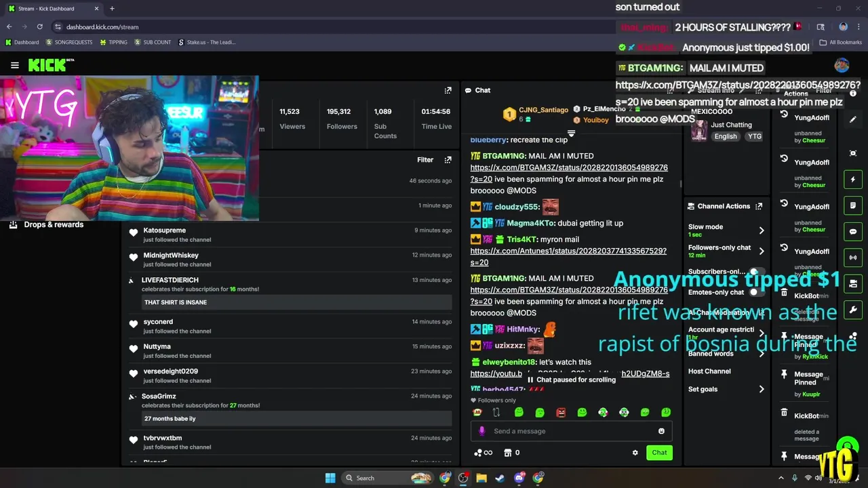Select the broadcast signal icon in right sidebar
Screen dimensions: 868x488
(853, 258)
